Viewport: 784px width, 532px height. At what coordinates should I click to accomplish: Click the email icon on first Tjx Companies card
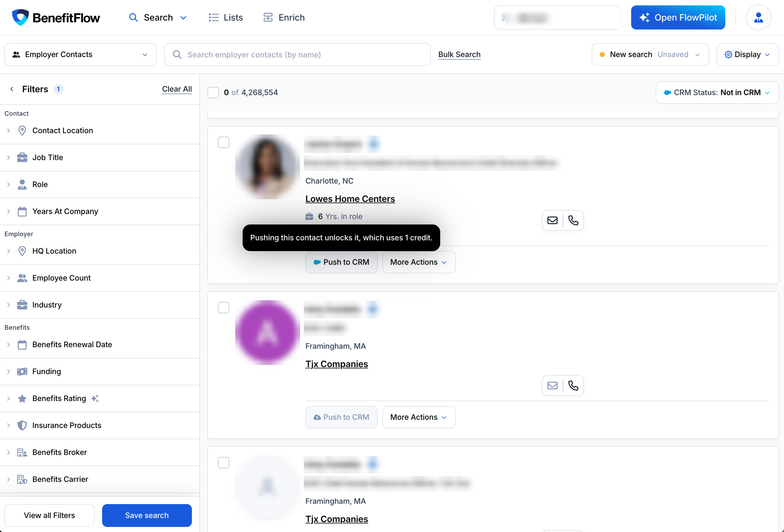coord(552,385)
